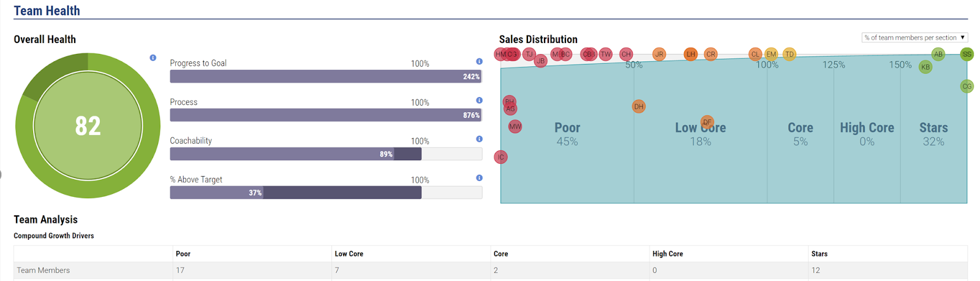Select the Stars 32% chart section
This screenshot has width=980, height=281.
(933, 134)
